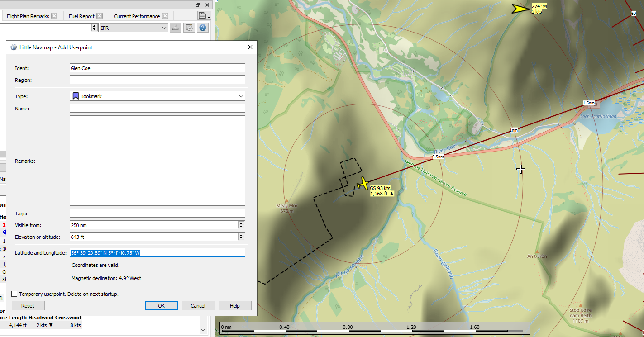Image resolution: width=644 pixels, height=337 pixels.
Task: Click the OK button
Action: [162, 306]
